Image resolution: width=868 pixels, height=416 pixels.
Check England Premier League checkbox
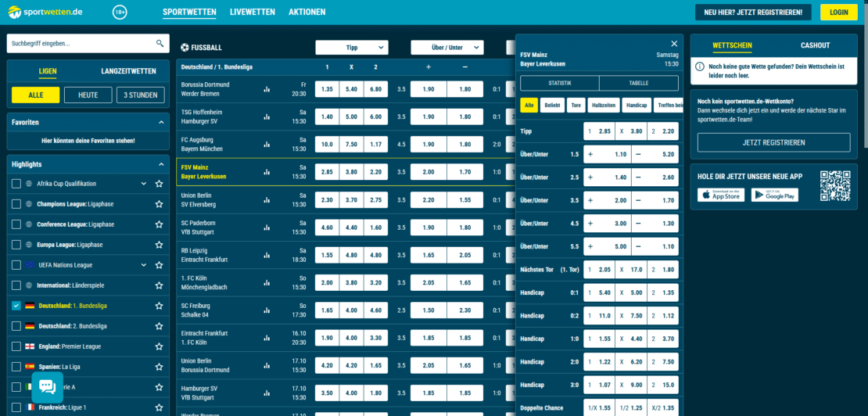pyautogui.click(x=16, y=346)
